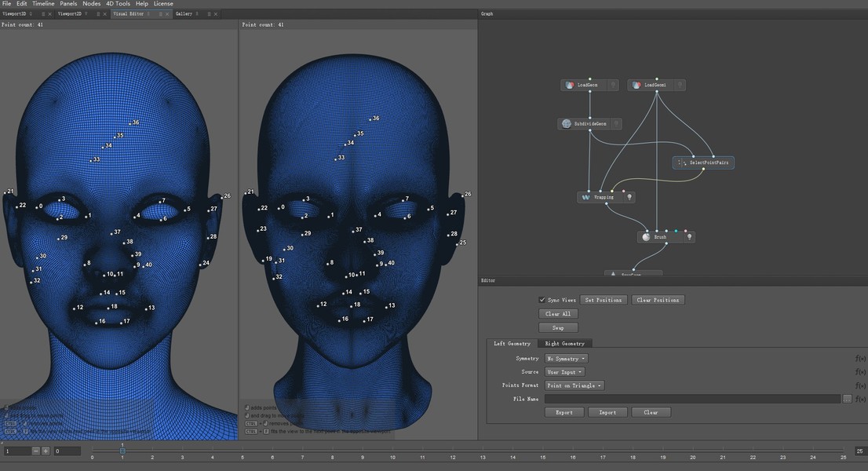Decrease the frame with the minus button
The width and height of the screenshot is (868, 471).
click(x=36, y=451)
